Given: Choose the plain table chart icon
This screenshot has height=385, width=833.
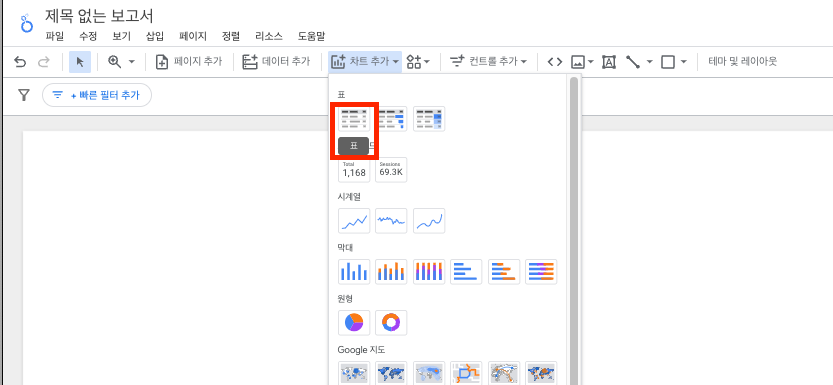Looking at the screenshot, I should (354, 119).
